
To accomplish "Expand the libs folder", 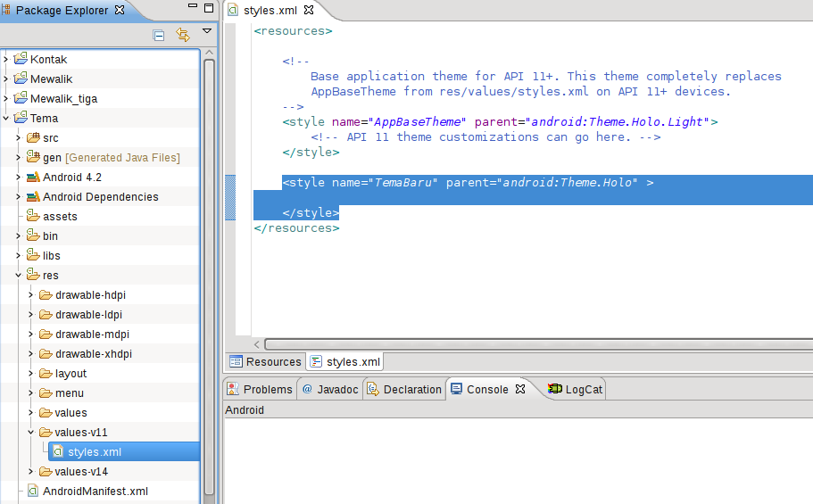I will tap(18, 256).
